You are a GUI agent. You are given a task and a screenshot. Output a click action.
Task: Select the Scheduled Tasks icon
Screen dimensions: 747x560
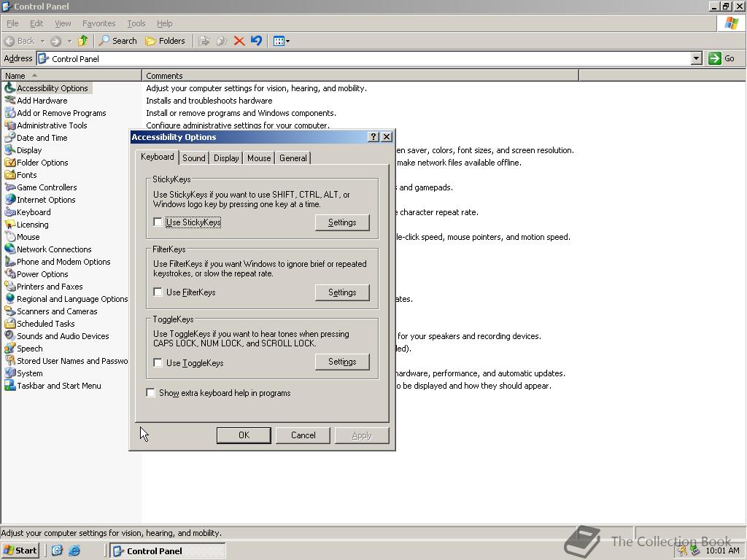(x=9, y=323)
